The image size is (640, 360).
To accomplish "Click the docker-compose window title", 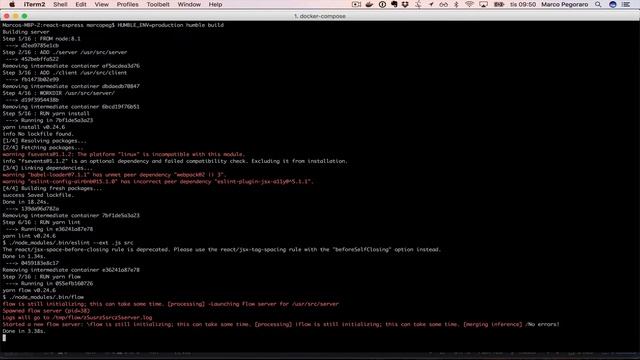I will (x=320, y=16).
